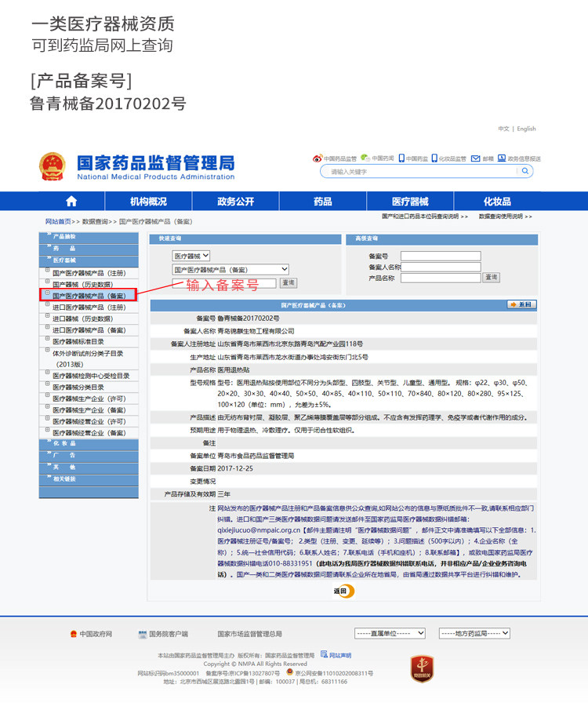The image size is (588, 706).
Task: Open the 国产医疗器械产品（备案） dropdown
Action: tap(230, 269)
